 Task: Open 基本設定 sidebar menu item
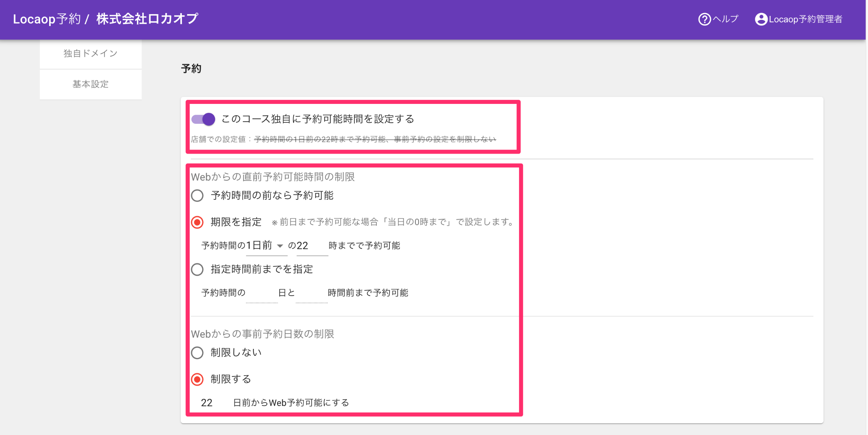click(90, 84)
